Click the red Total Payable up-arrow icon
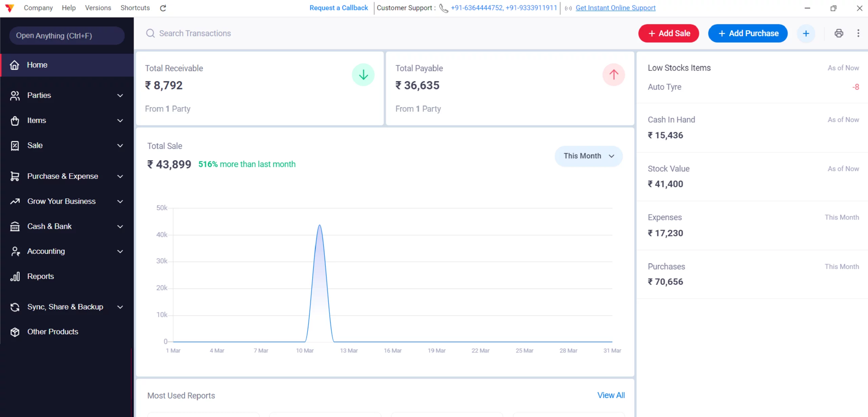 (x=613, y=75)
